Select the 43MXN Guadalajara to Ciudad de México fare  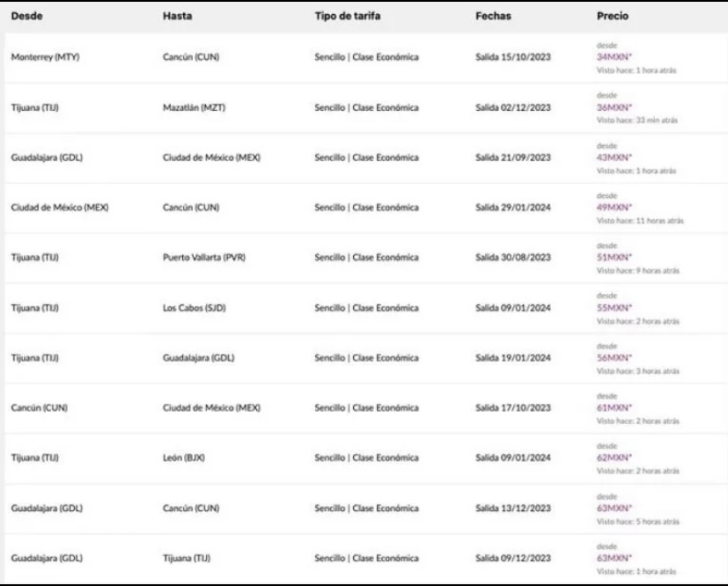[x=611, y=157]
